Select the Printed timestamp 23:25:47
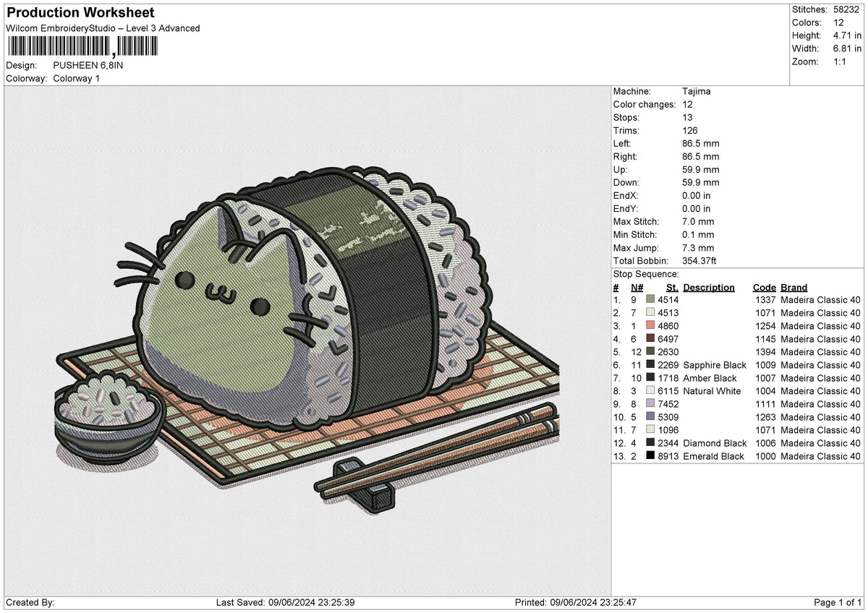Image resolution: width=868 pixels, height=613 pixels. [617, 603]
